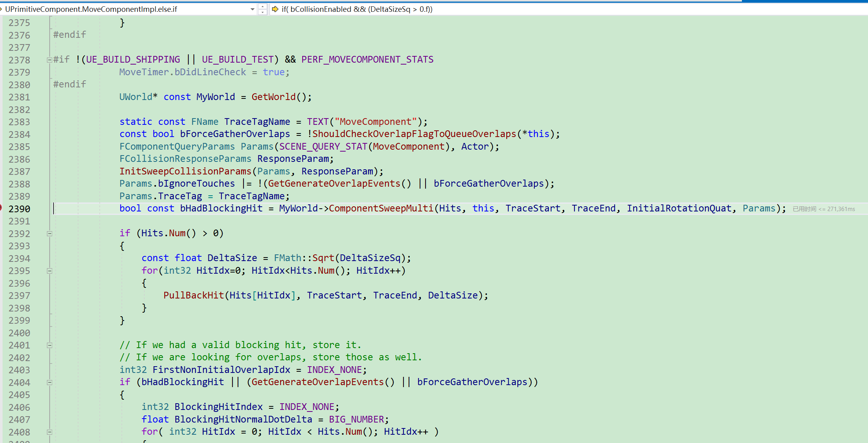Click the elapsed time 271,361ms PerfTip

coord(824,209)
